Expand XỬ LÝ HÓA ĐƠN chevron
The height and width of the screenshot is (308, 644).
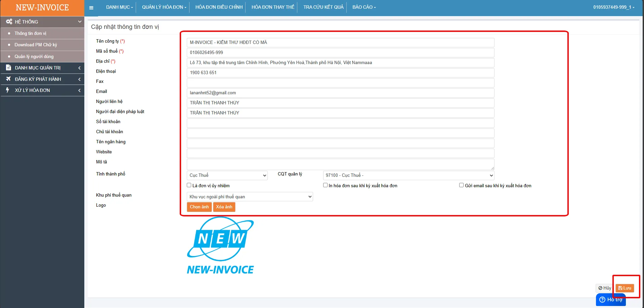pyautogui.click(x=79, y=90)
